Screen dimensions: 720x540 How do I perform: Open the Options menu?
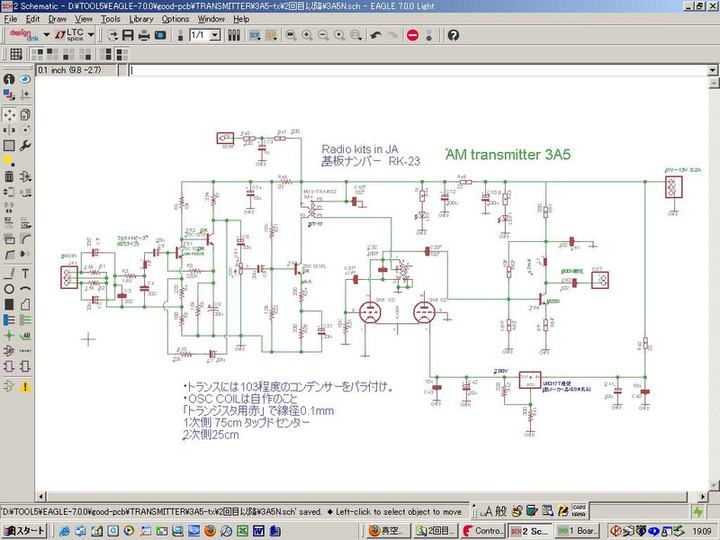(175, 19)
